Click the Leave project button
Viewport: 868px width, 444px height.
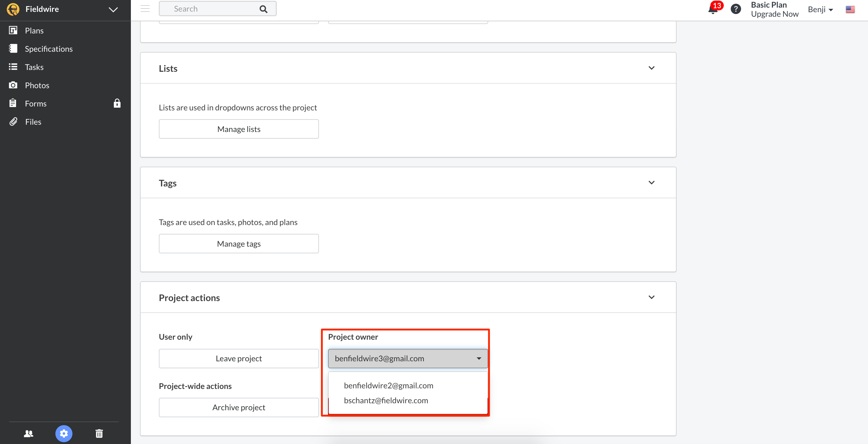tap(239, 358)
